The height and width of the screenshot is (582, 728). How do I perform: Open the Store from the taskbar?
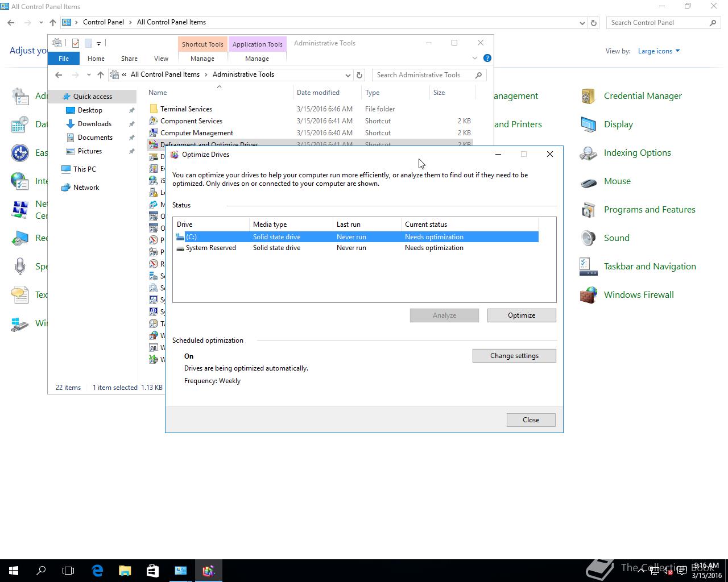tap(152, 571)
